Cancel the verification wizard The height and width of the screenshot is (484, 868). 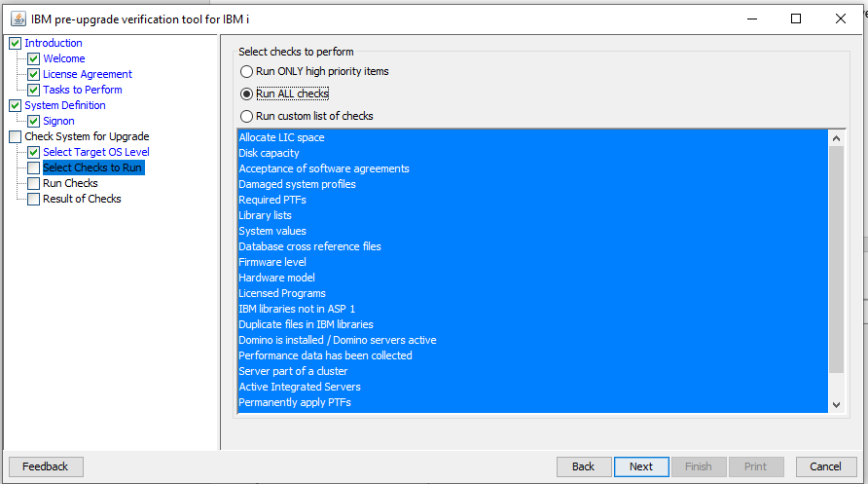825,466
